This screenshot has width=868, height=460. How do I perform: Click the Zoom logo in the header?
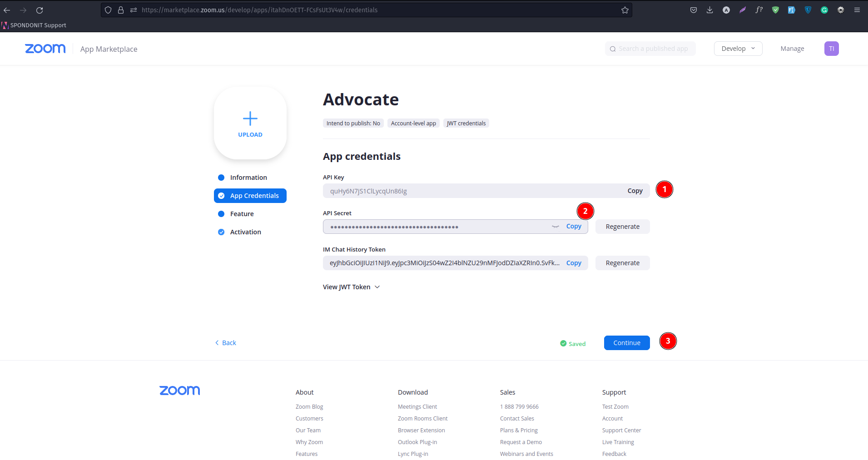45,49
